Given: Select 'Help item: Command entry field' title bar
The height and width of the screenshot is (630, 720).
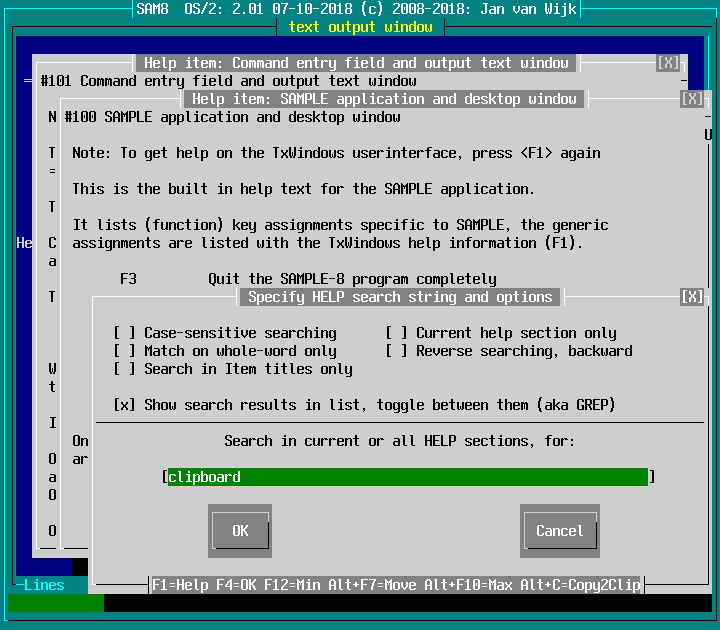Looking at the screenshot, I should pos(357,63).
